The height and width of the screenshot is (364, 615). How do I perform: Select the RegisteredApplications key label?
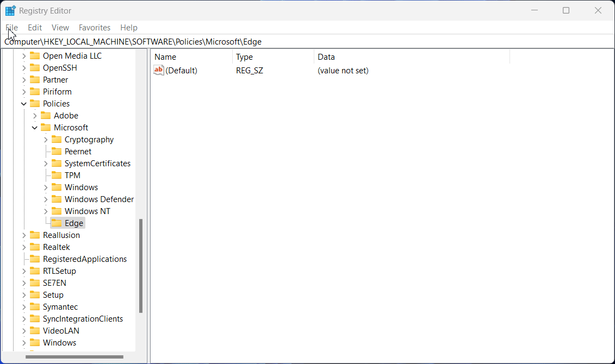click(x=85, y=259)
